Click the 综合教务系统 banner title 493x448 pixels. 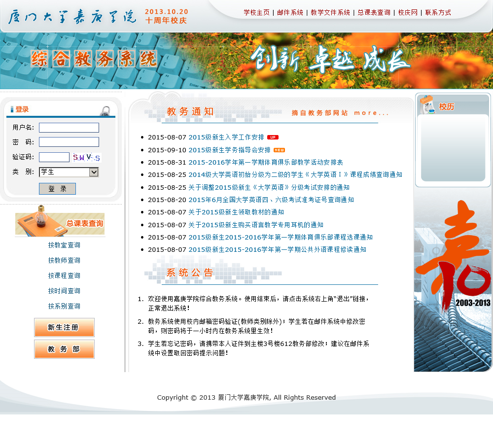click(x=94, y=59)
